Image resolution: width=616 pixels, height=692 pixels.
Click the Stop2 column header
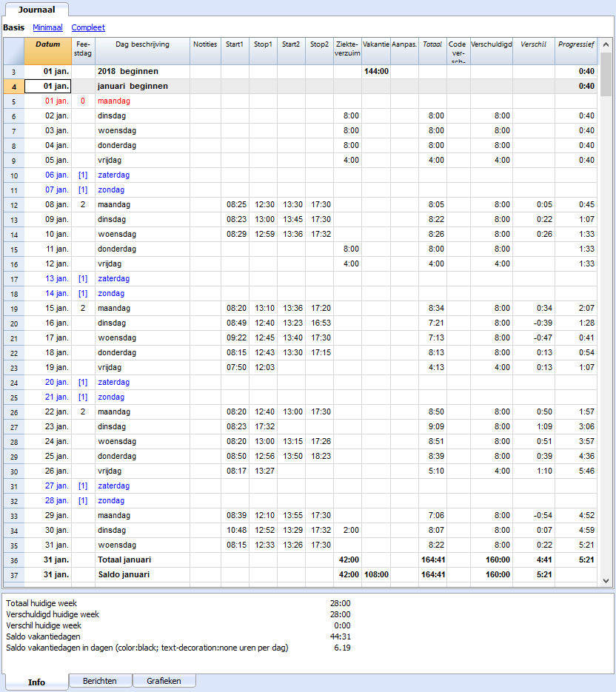coord(319,51)
